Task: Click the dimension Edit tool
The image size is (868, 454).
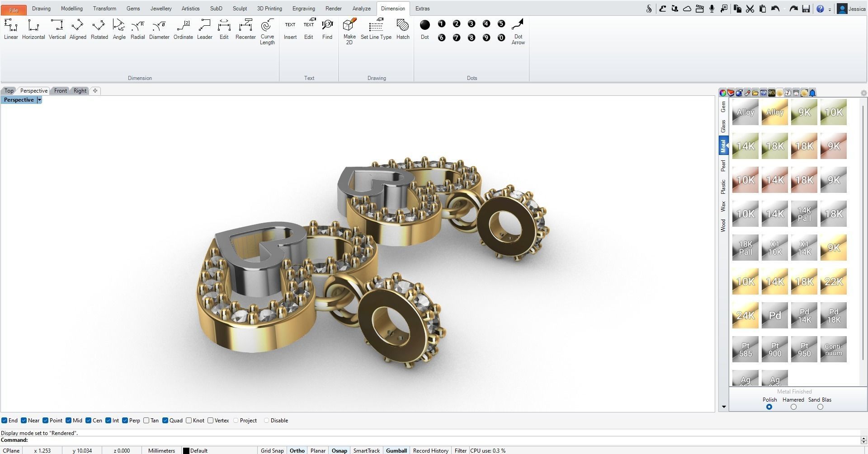Action: point(224,29)
